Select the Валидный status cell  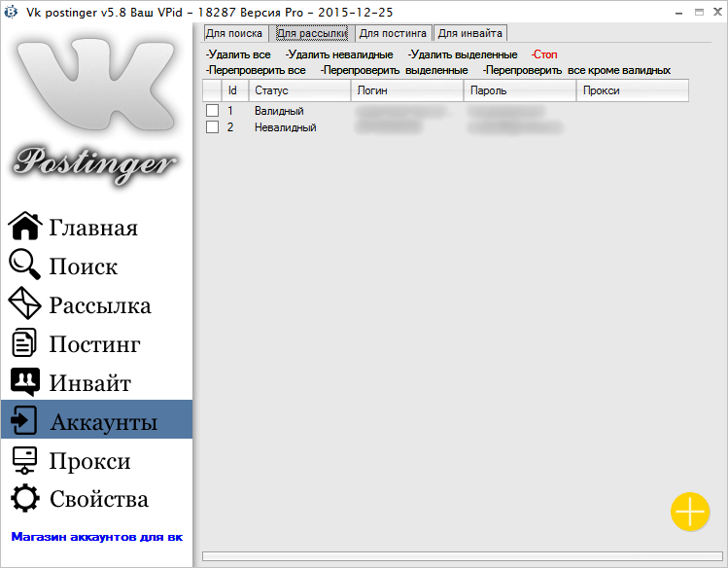click(279, 111)
